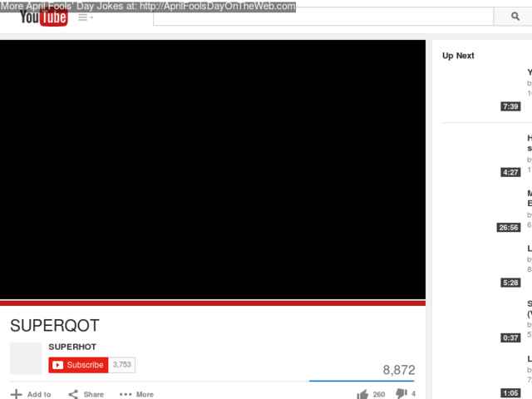
Task: Click the black video player area
Action: click(x=213, y=170)
